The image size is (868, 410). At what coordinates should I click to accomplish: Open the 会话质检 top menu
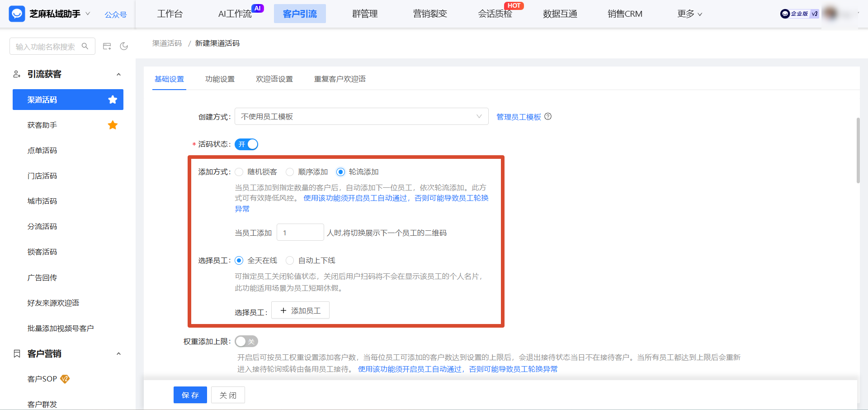click(495, 14)
